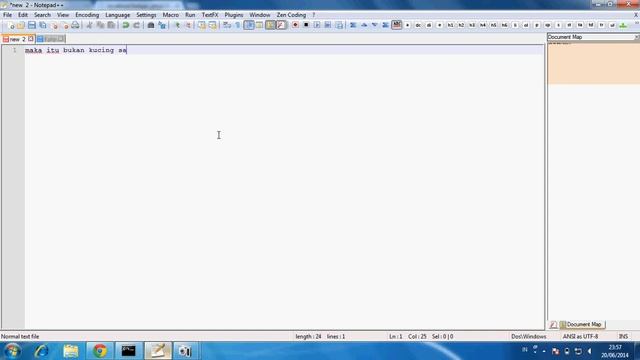Open the Language menu
The height and width of the screenshot is (360, 640).
[118, 15]
